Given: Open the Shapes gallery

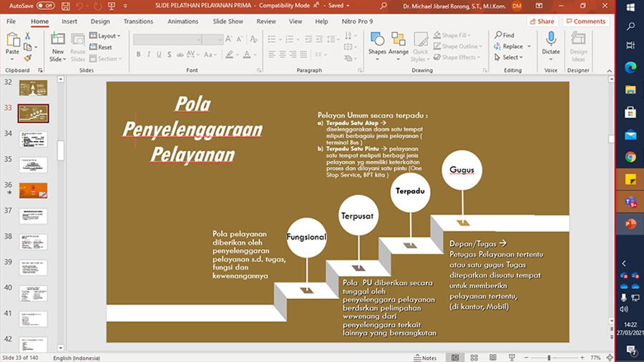Looking at the screenshot, I should (376, 39).
